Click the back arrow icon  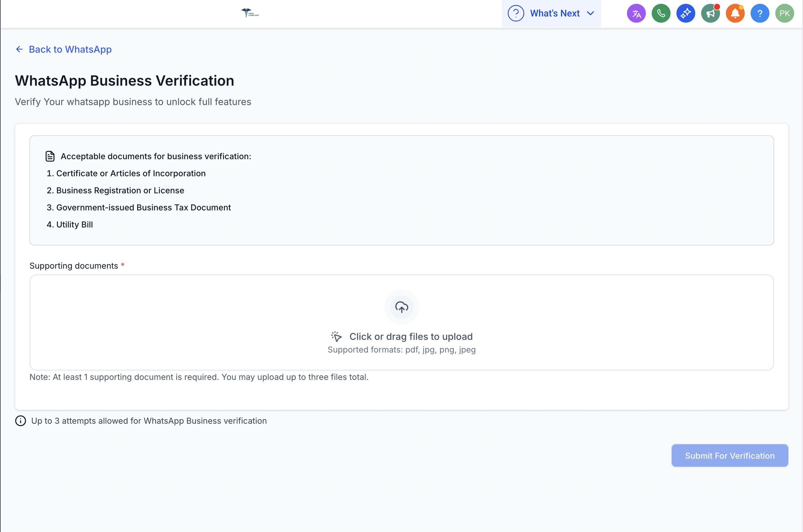(x=19, y=49)
